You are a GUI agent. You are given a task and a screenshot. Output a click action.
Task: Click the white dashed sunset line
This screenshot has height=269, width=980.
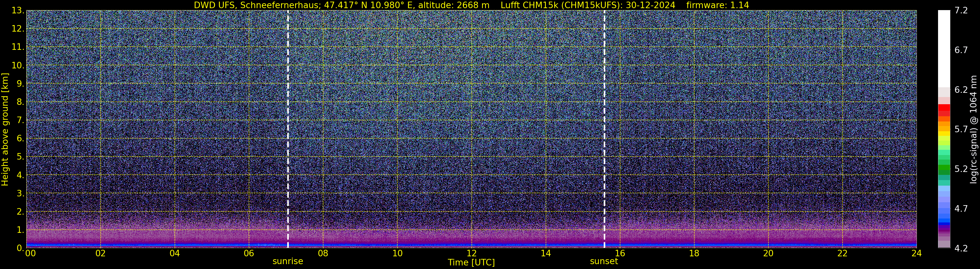pyautogui.click(x=604, y=129)
